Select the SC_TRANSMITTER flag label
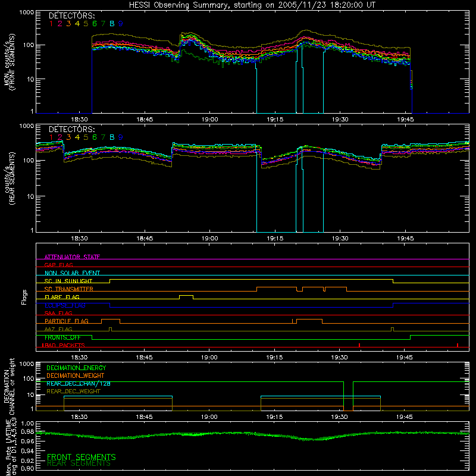 (69, 289)
